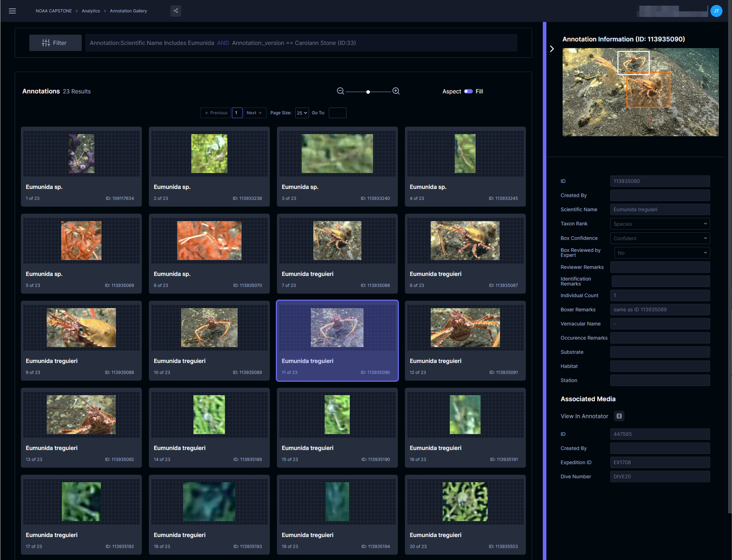The width and height of the screenshot is (732, 560).
Task: Click the Dive Number field
Action: [660, 477]
